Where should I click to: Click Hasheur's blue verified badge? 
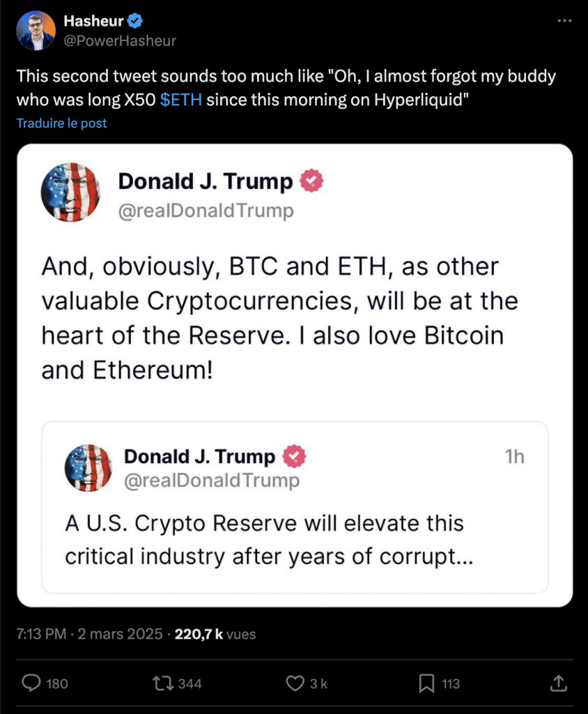point(134,20)
